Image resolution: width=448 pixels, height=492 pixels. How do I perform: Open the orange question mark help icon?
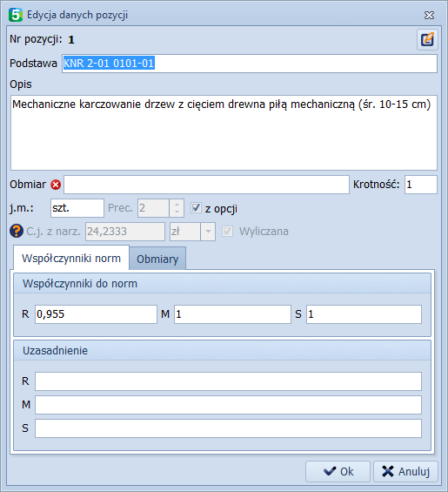(17, 232)
